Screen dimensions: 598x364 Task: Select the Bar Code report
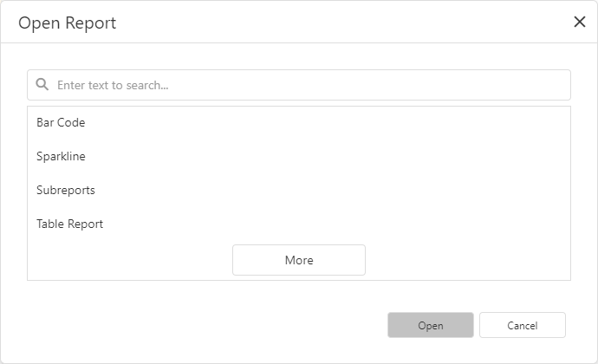pos(61,123)
